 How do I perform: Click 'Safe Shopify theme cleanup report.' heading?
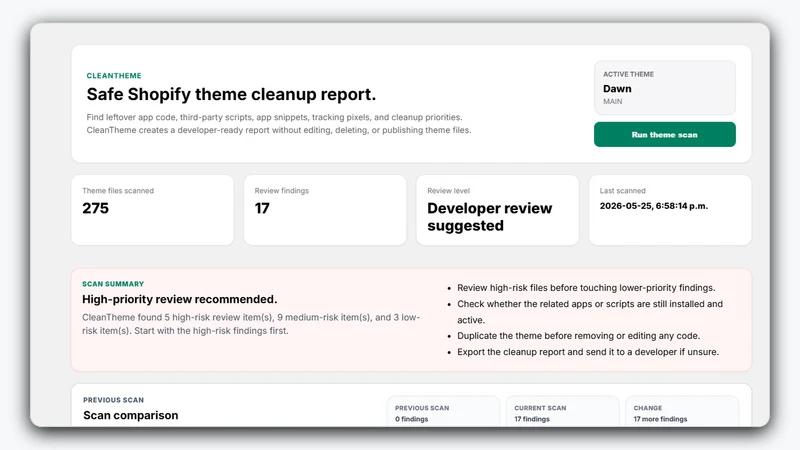click(231, 94)
